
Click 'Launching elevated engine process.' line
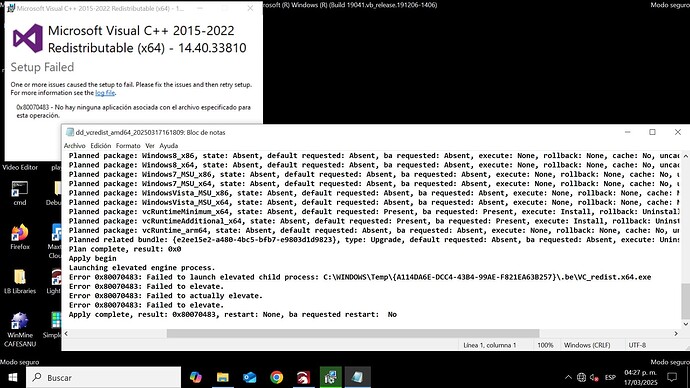142,267
